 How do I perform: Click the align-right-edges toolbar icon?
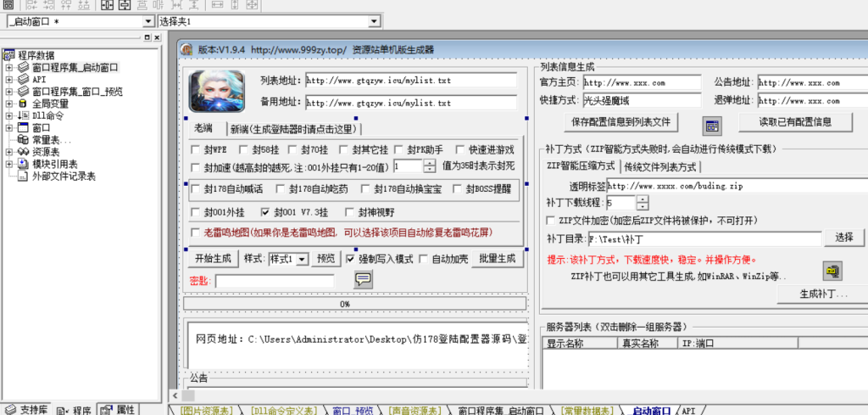[x=48, y=5]
